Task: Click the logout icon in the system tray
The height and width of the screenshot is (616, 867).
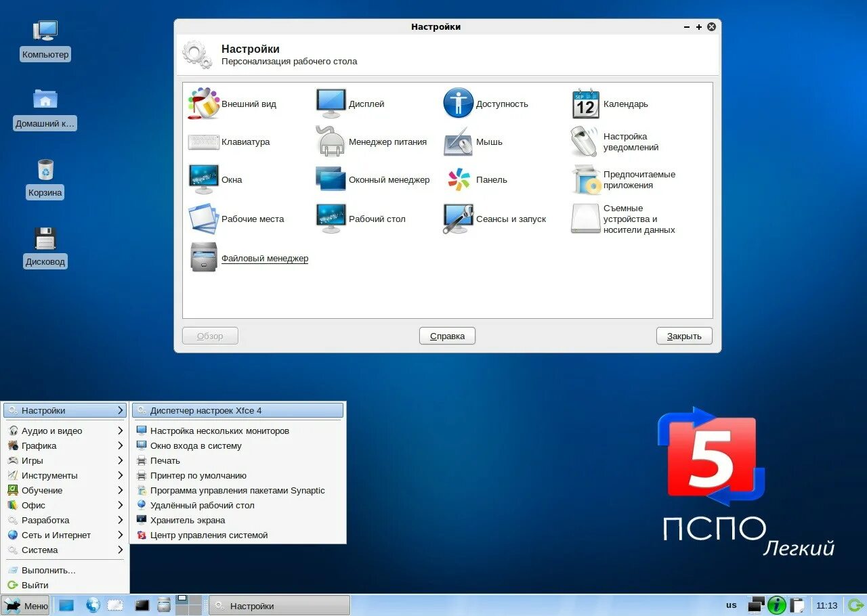Action: 854,605
